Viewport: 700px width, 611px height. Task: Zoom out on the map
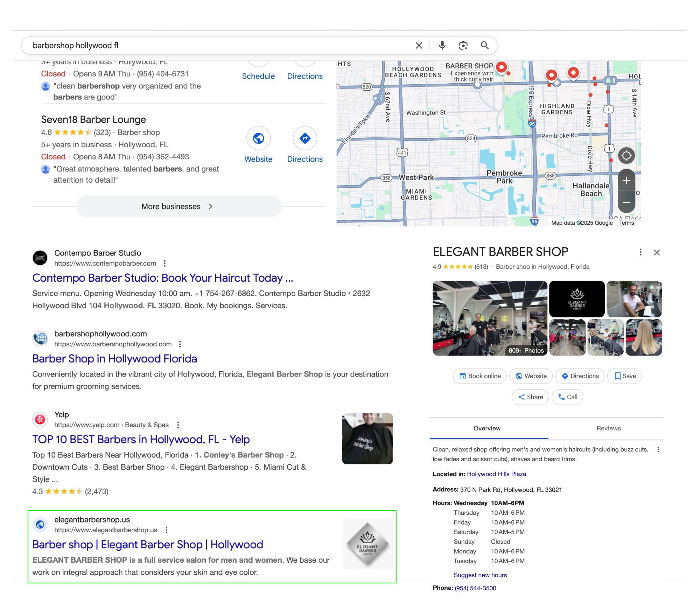tap(626, 202)
